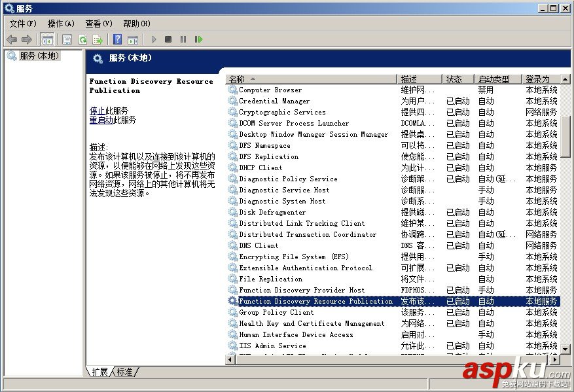574x392 pixels.
Task: Click 禁用 startup type of Computer Browser
Action: pyautogui.click(x=486, y=90)
